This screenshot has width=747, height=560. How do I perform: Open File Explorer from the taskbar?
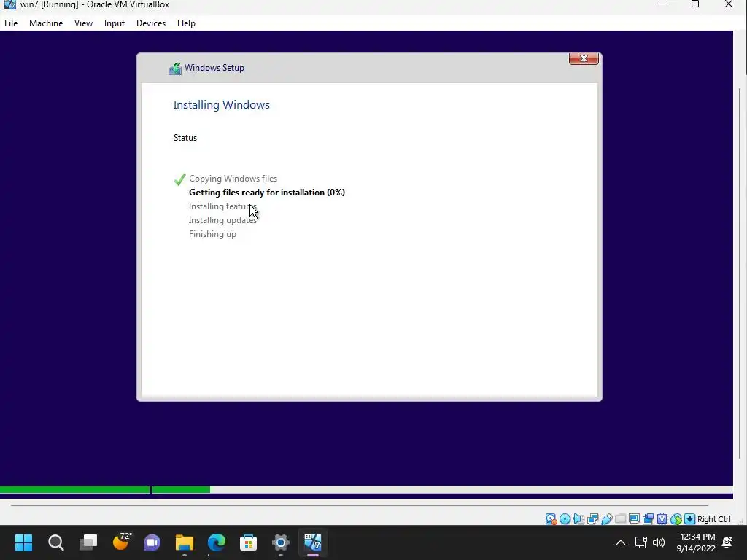(185, 542)
